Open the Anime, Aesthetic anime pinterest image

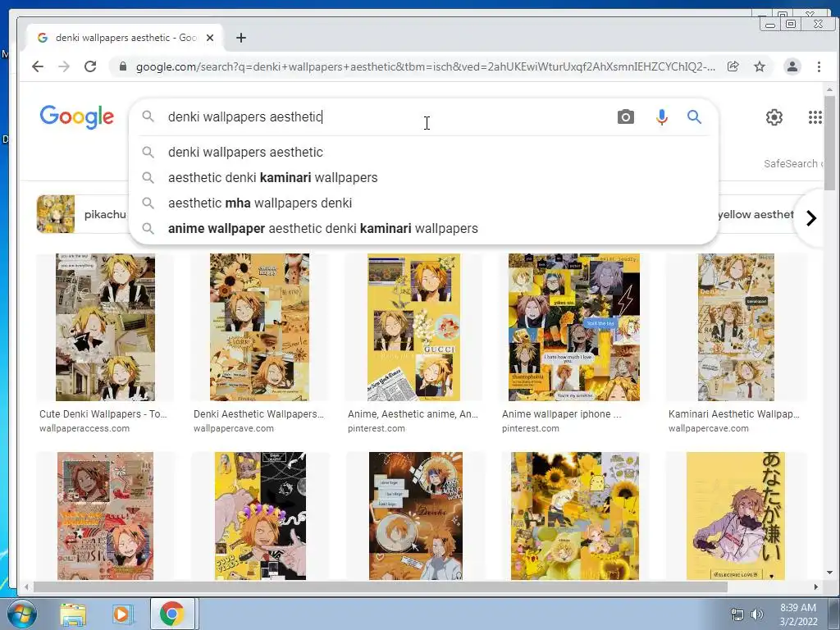click(x=413, y=327)
